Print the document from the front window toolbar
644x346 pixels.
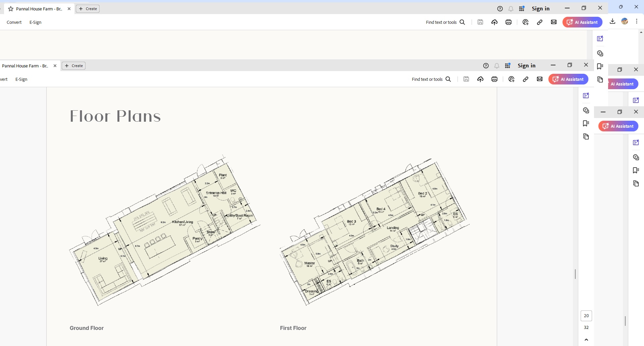[494, 79]
